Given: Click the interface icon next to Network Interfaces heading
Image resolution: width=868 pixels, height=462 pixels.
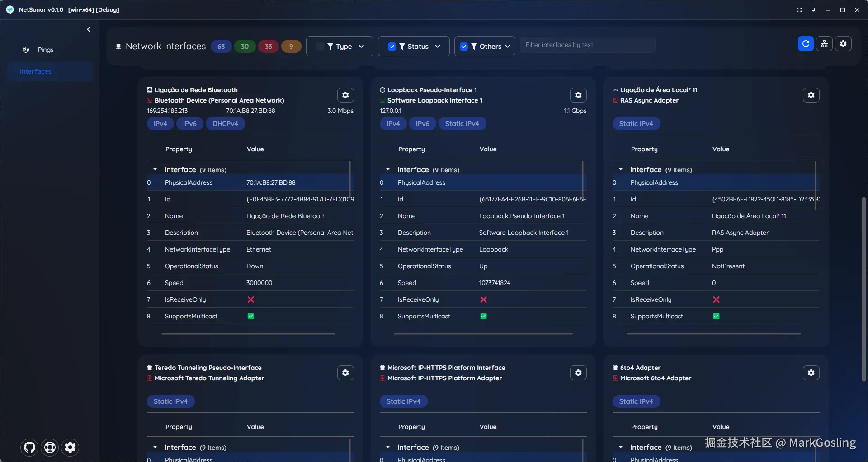Looking at the screenshot, I should pyautogui.click(x=118, y=47).
